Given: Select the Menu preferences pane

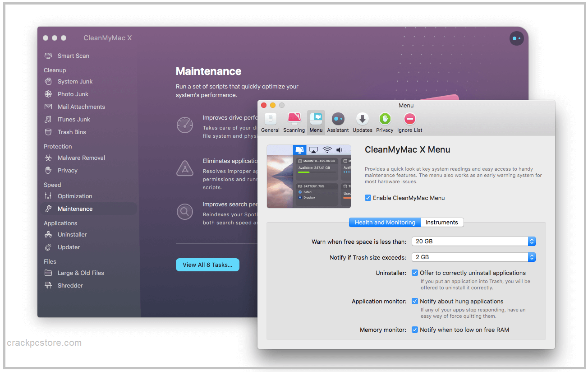Looking at the screenshot, I should [316, 122].
